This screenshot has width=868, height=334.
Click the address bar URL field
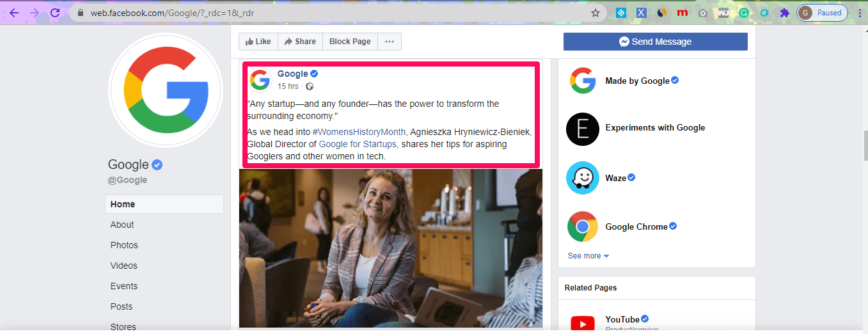[320, 13]
